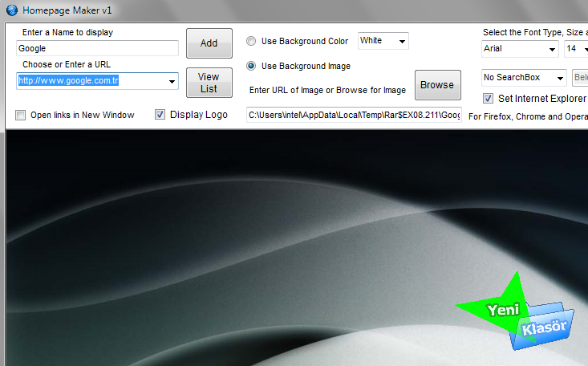Select the Use Background Color radio button
This screenshot has height=366, width=588.
coord(252,41)
